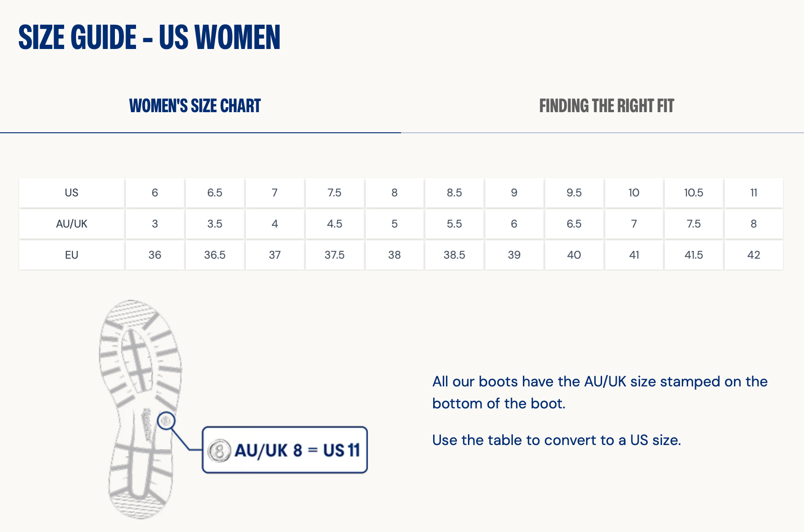Click the circled 8 icon in the callout
The height and width of the screenshot is (532, 804).
[219, 451]
